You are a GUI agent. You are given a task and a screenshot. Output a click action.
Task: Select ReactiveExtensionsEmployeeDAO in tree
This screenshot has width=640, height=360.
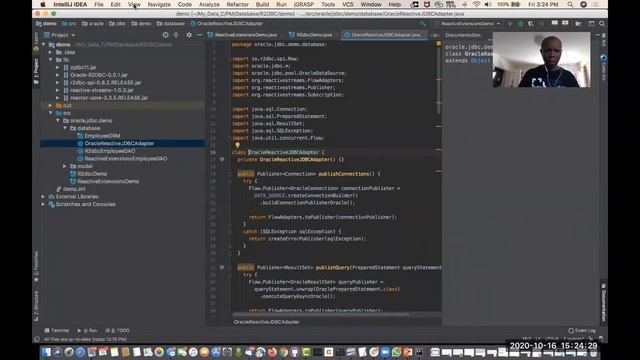pos(125,159)
